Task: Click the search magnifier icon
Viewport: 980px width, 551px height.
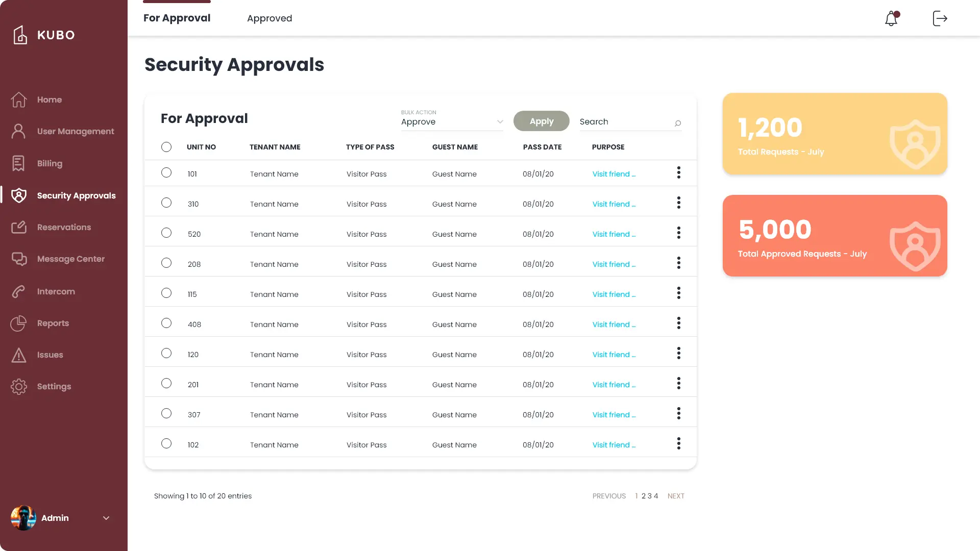Action: point(678,123)
